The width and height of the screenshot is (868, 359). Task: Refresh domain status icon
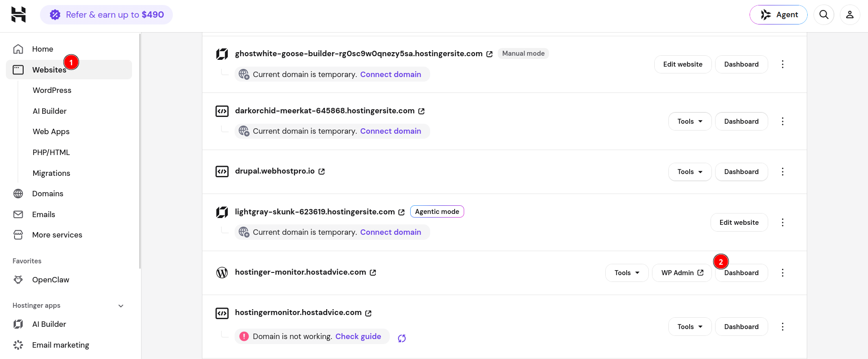coord(402,338)
